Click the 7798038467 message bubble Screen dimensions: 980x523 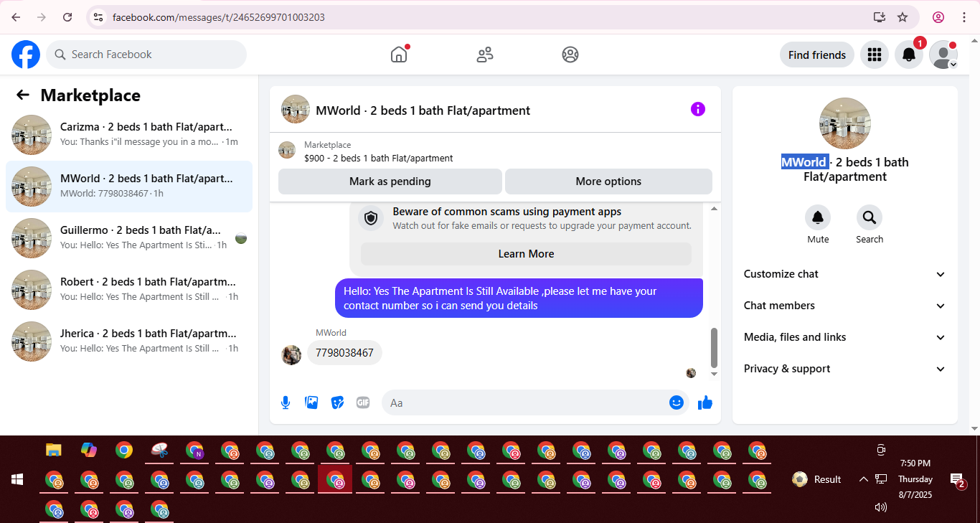pyautogui.click(x=344, y=353)
